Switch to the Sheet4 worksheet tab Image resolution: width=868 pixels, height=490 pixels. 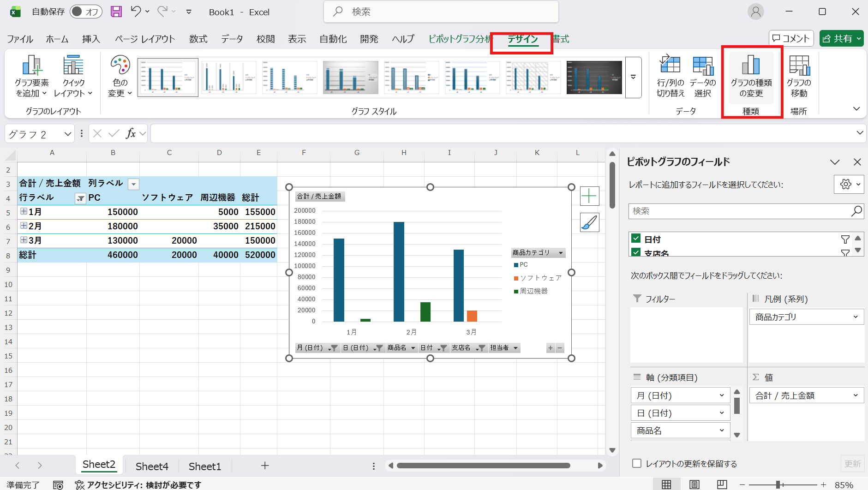[x=152, y=466]
